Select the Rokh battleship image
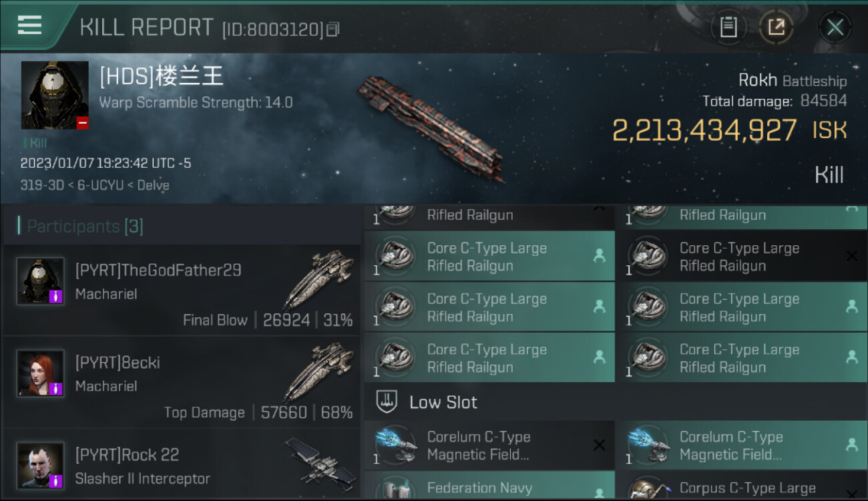This screenshot has width=868, height=501. click(x=431, y=127)
